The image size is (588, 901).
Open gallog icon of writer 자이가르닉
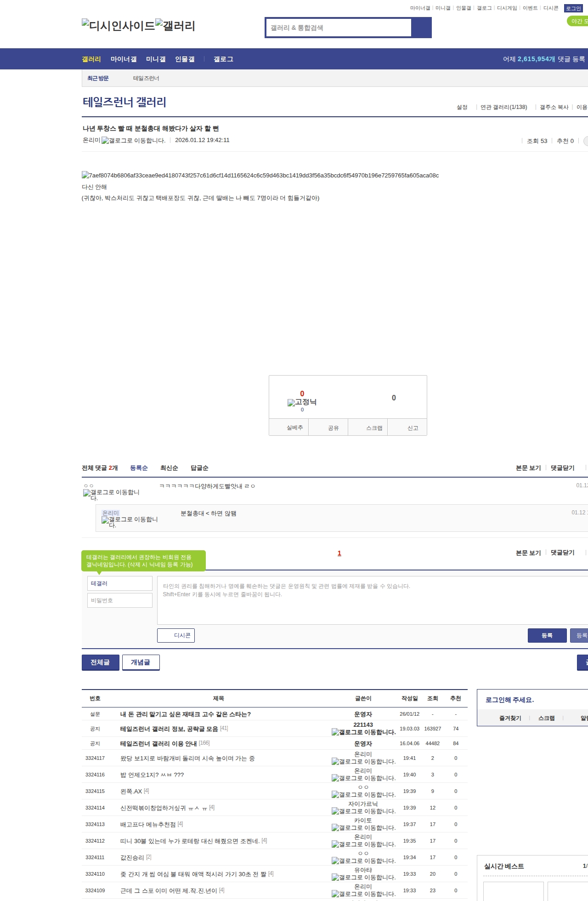coord(363,811)
